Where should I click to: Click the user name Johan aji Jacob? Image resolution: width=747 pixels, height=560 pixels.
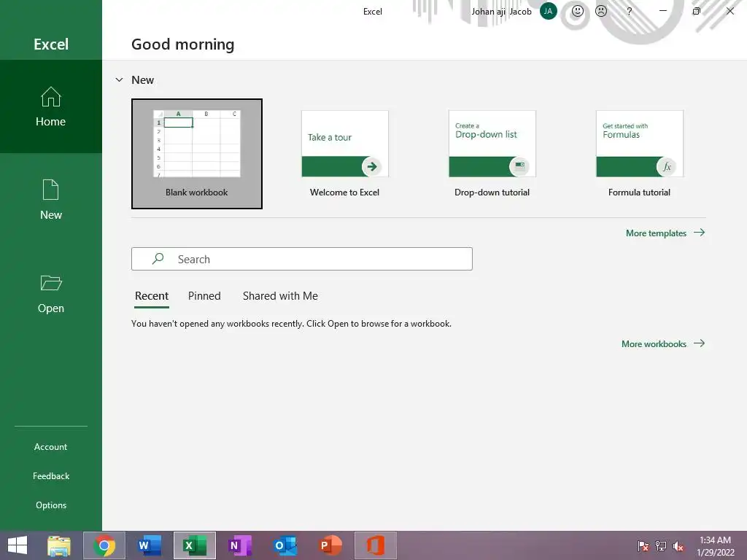pyautogui.click(x=501, y=12)
